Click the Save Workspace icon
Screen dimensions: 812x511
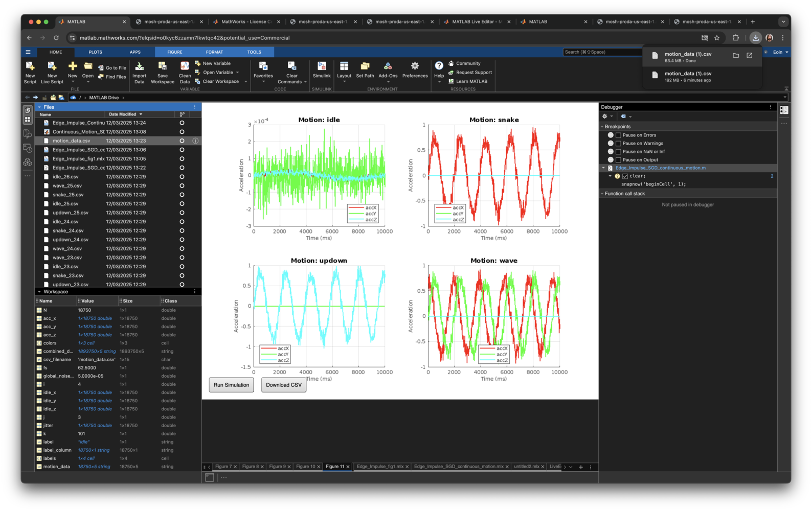click(162, 66)
